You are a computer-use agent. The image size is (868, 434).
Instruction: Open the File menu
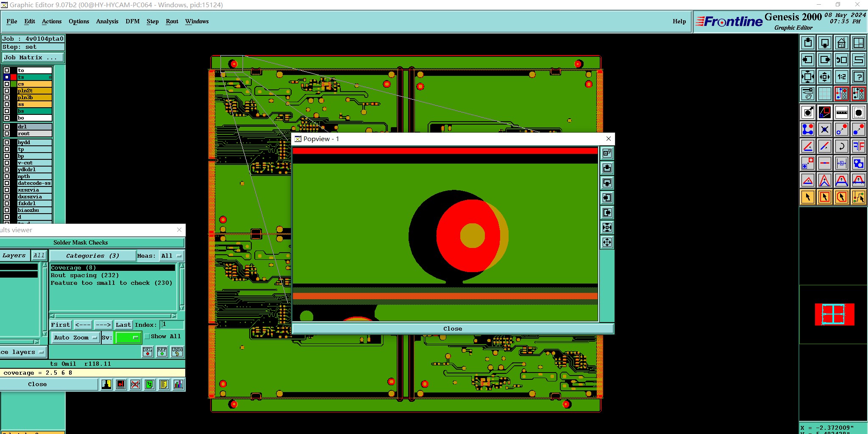tap(12, 22)
